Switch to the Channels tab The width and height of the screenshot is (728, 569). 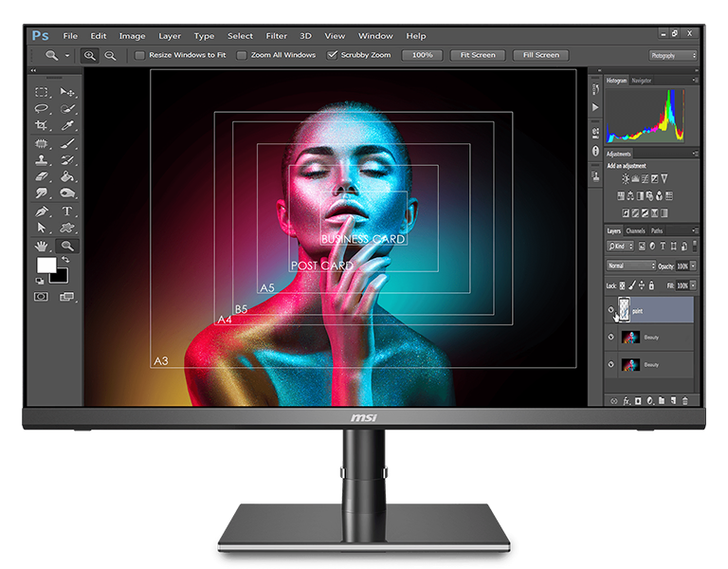point(635,230)
